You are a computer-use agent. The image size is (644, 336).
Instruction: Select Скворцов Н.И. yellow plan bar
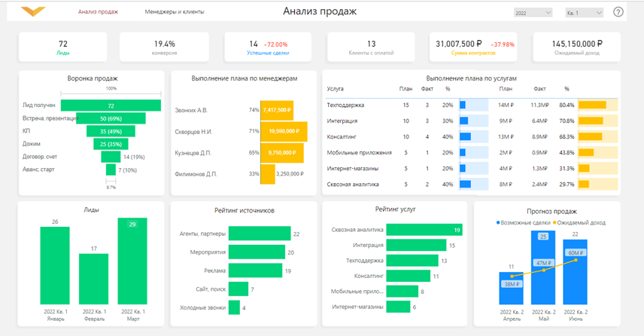(284, 131)
